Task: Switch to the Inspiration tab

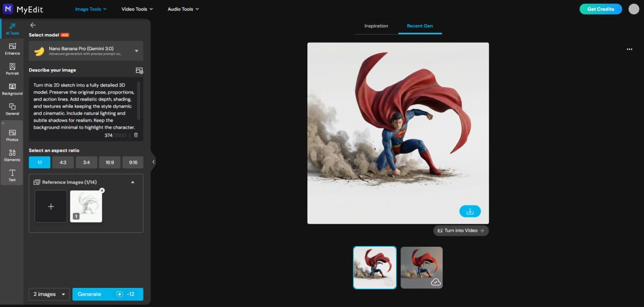Action: [x=375, y=26]
